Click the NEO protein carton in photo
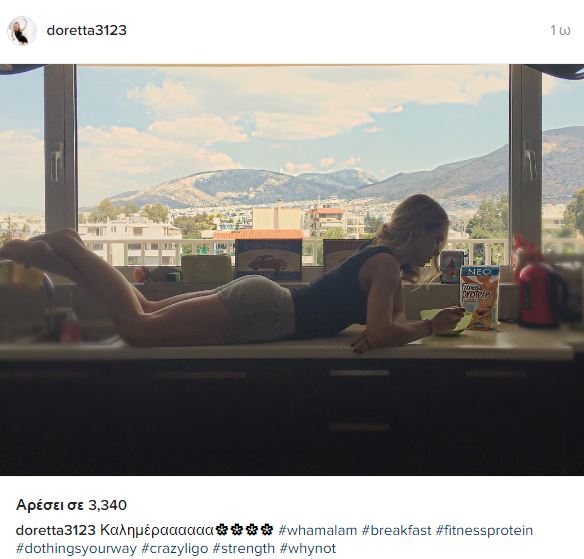 tap(480, 297)
